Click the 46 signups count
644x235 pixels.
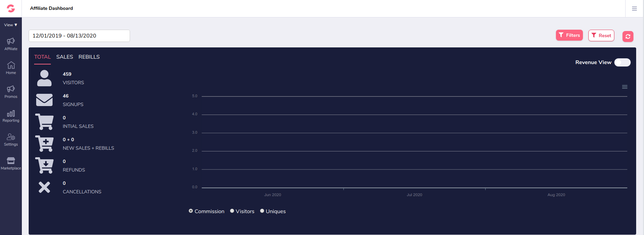pyautogui.click(x=66, y=96)
